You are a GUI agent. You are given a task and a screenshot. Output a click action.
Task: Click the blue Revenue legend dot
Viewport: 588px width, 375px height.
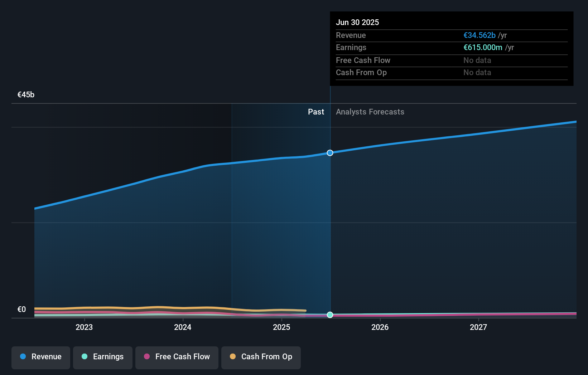pyautogui.click(x=23, y=357)
